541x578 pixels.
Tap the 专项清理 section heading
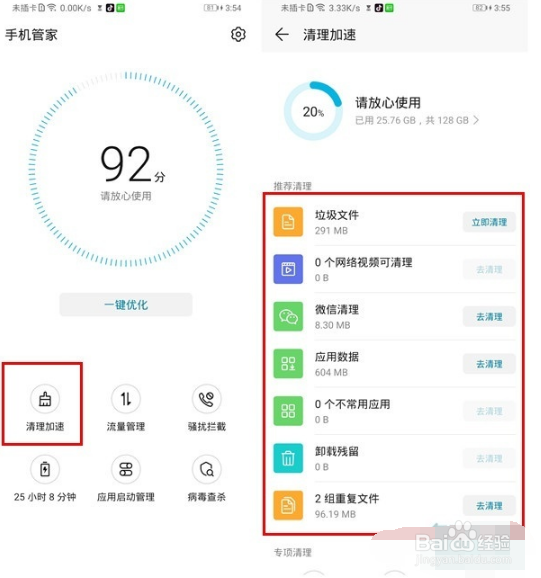pyautogui.click(x=293, y=552)
